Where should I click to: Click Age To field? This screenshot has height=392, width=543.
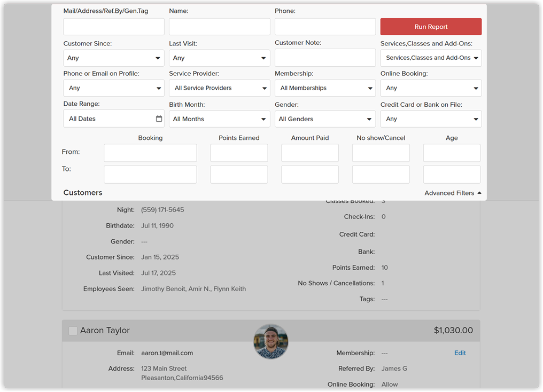click(x=452, y=175)
